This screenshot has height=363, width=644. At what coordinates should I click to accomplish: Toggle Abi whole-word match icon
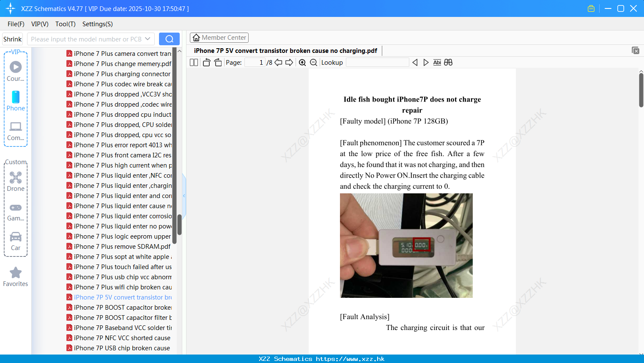(x=437, y=62)
